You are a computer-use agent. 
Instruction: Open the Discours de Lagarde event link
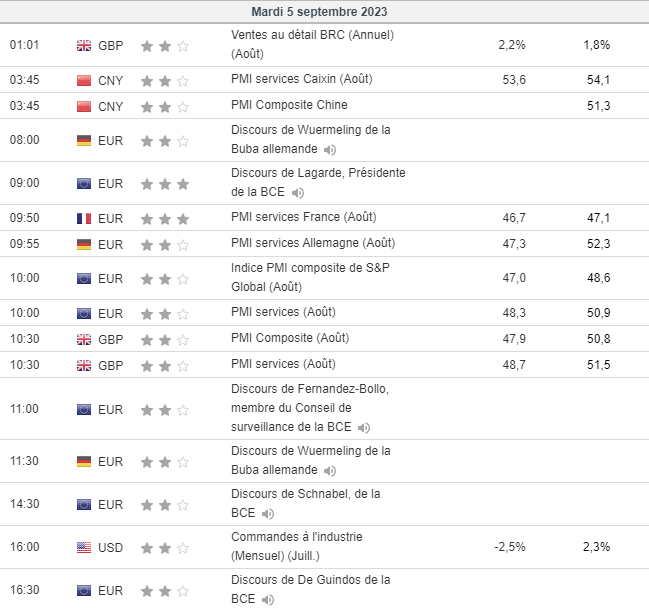(x=317, y=173)
